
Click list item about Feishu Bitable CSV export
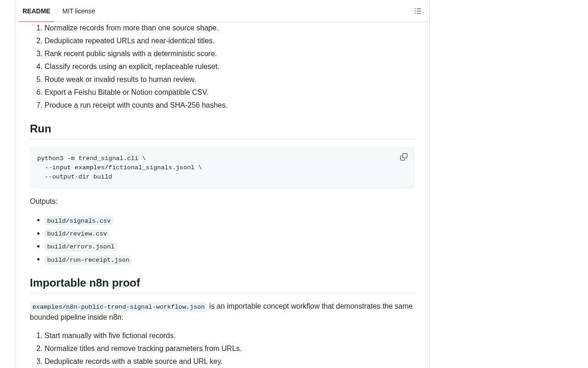(126, 92)
